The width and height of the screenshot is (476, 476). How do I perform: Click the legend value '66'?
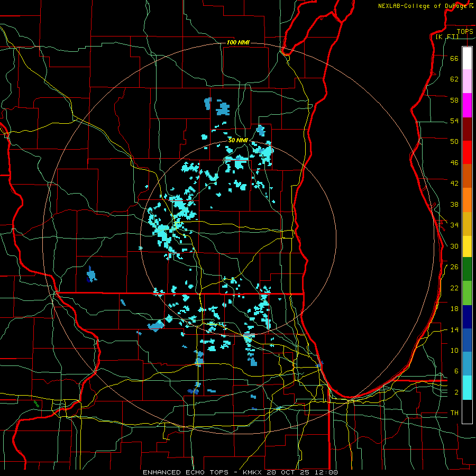point(454,58)
